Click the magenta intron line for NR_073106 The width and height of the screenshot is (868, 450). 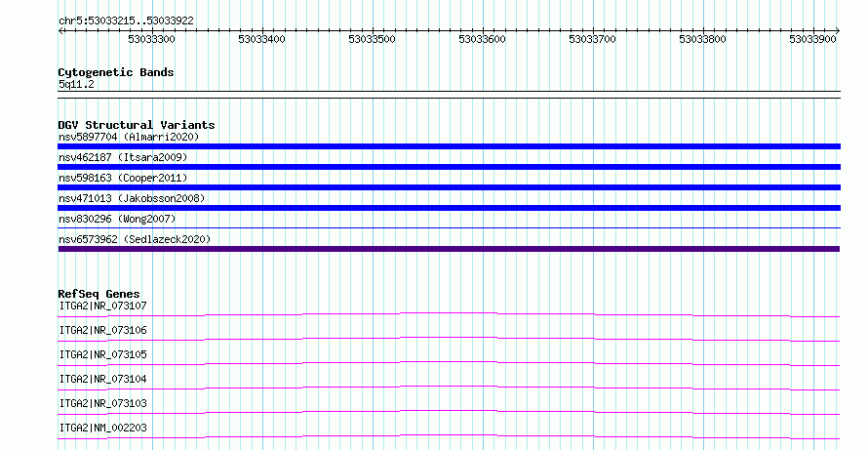coord(449,339)
